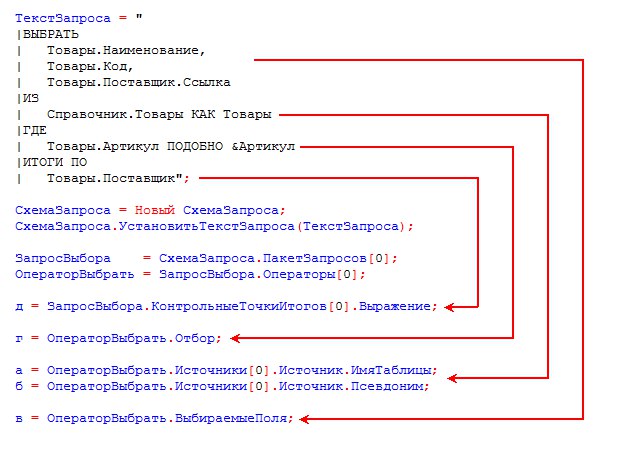Click the line ending with 'Источник.ИмяТаблицы;'
The image size is (629, 454).
(x=226, y=370)
